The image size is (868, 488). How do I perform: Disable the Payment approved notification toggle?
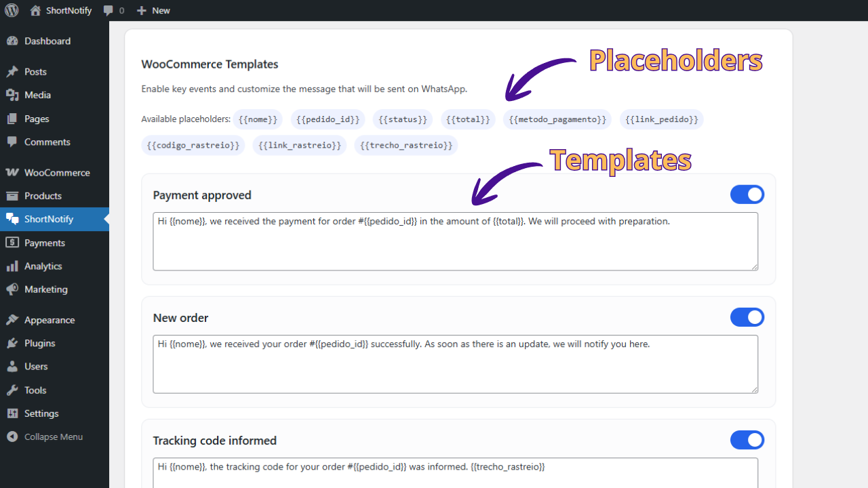click(747, 195)
